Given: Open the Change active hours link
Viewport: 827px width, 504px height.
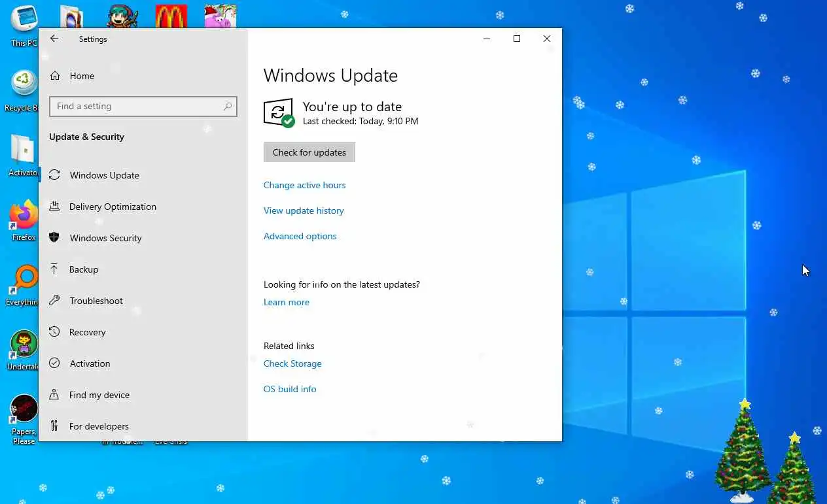Looking at the screenshot, I should [x=304, y=185].
